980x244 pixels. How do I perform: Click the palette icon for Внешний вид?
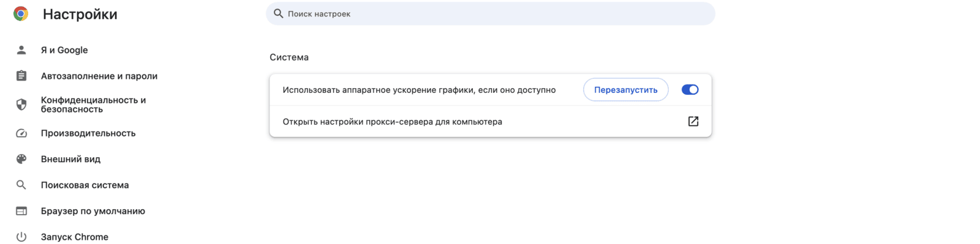click(21, 159)
